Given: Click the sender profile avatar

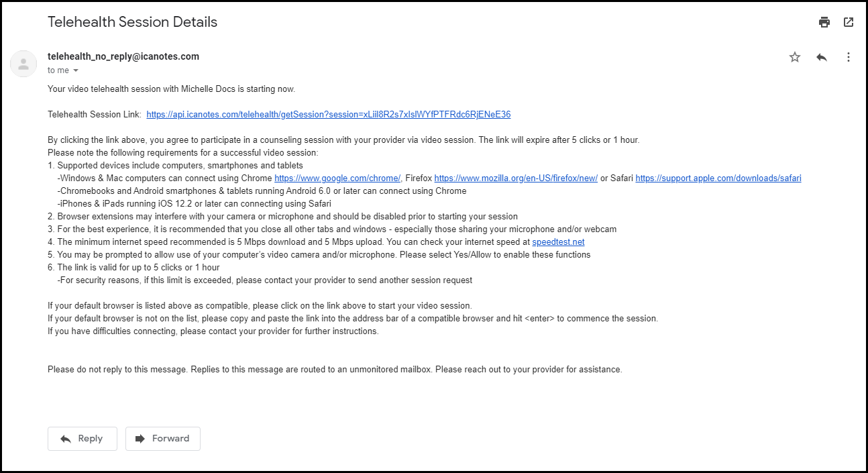Looking at the screenshot, I should point(23,64).
